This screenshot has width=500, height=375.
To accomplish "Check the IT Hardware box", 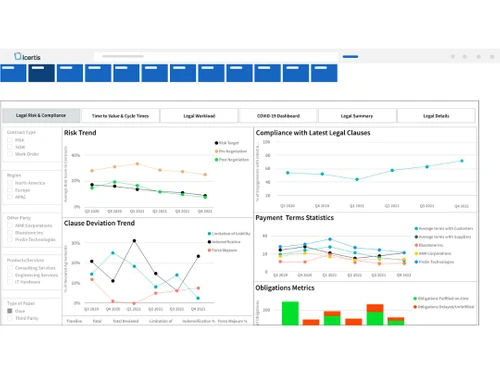I will 10,282.
